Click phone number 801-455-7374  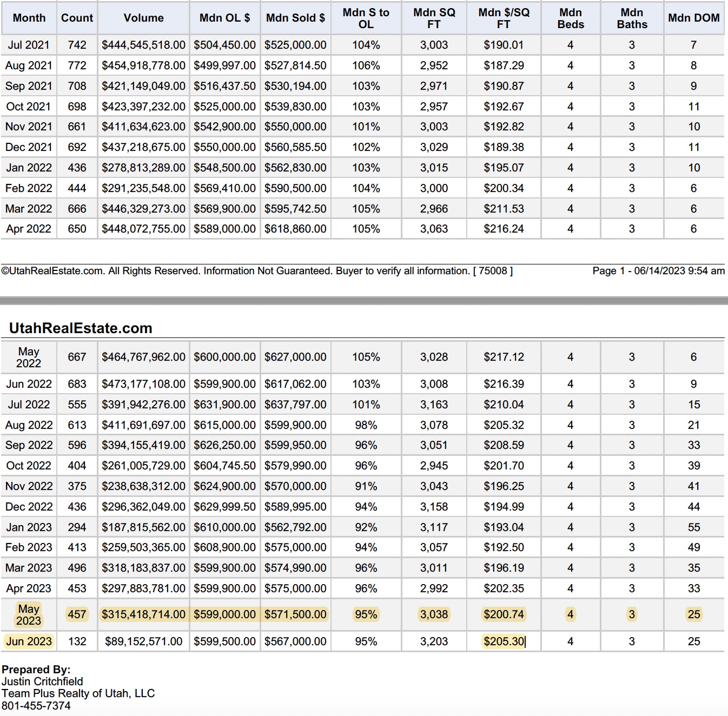point(36,706)
